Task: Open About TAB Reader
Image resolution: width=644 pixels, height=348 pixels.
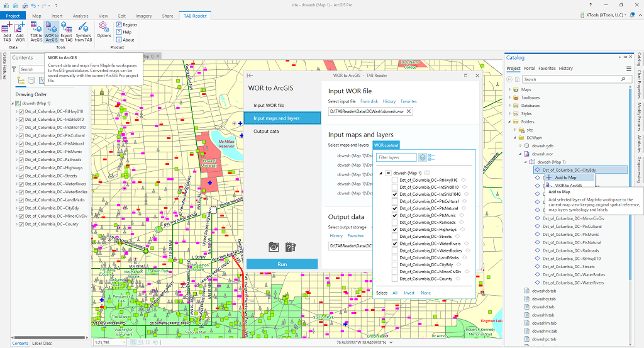Action: coord(125,40)
